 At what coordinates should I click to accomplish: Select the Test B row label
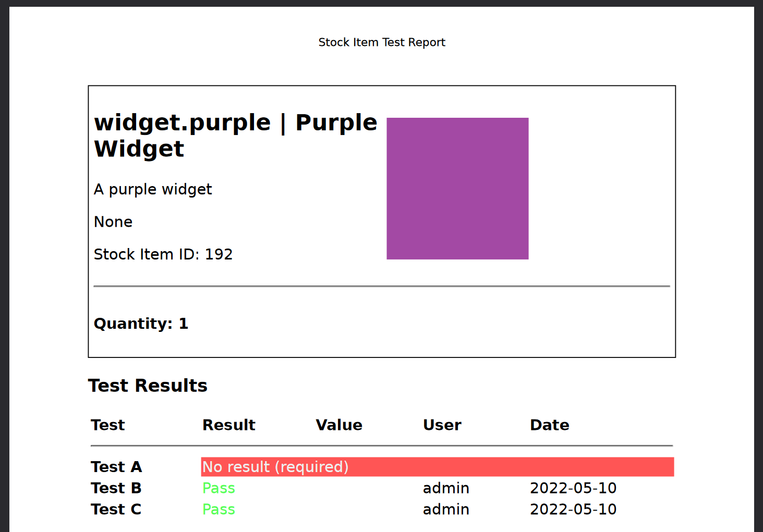coord(116,488)
